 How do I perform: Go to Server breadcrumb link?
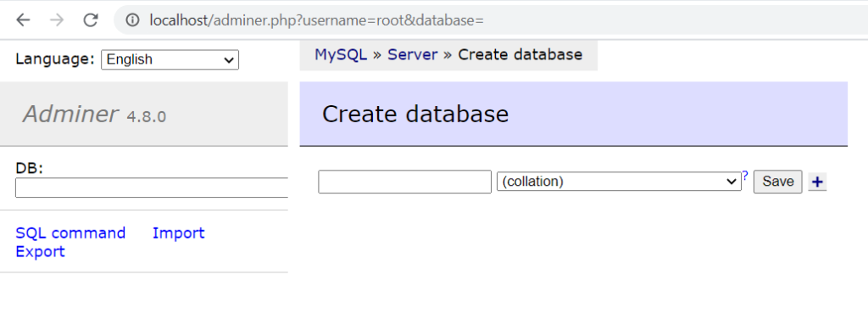click(x=413, y=55)
